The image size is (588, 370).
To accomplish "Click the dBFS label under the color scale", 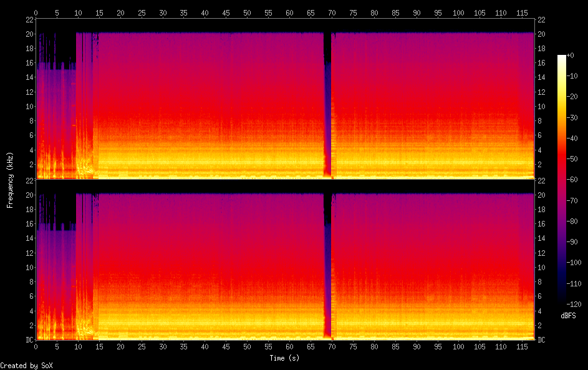I will click(568, 316).
